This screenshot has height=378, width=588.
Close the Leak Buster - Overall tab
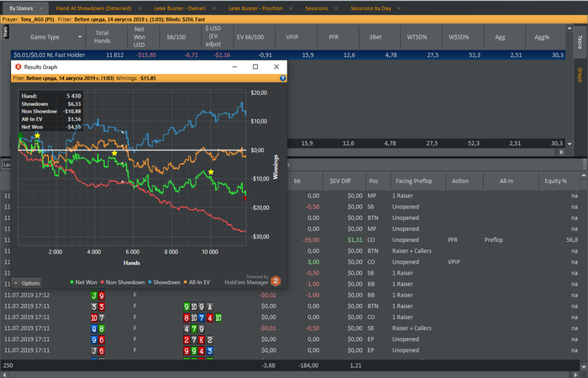tap(213, 8)
